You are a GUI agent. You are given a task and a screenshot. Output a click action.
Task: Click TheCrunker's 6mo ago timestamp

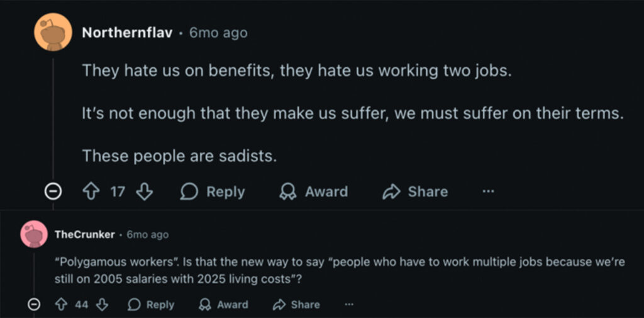[x=148, y=234]
